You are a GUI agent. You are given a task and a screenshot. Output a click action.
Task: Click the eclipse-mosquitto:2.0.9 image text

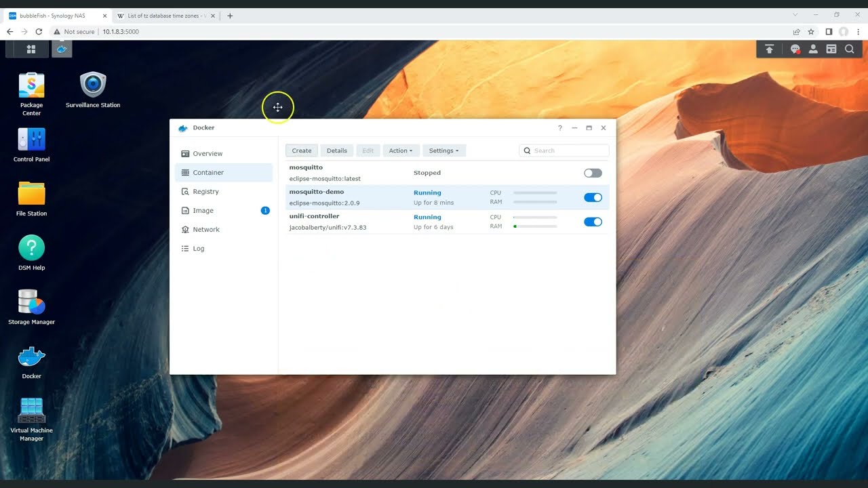coord(325,203)
